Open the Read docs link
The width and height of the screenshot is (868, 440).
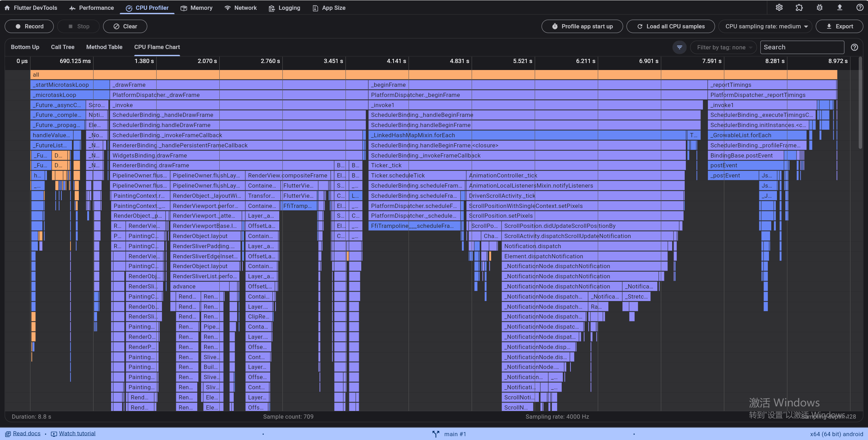(26, 433)
